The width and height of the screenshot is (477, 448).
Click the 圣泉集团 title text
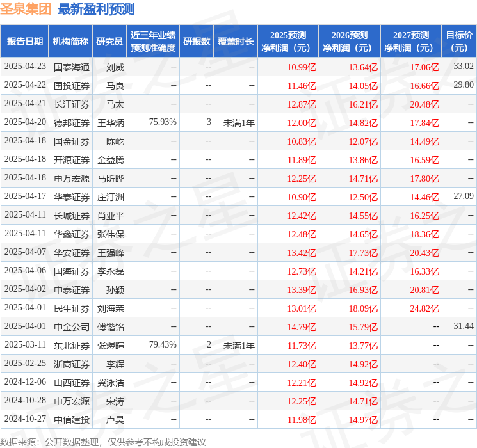(x=26, y=8)
